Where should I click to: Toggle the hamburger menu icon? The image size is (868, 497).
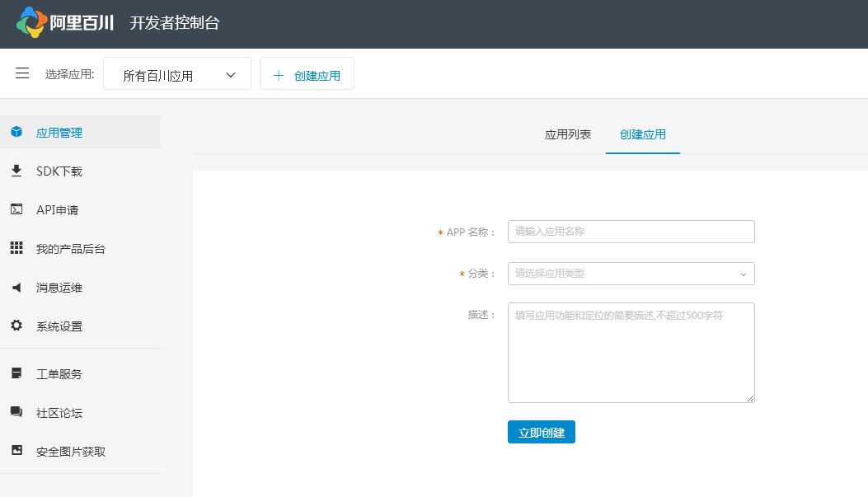22,73
